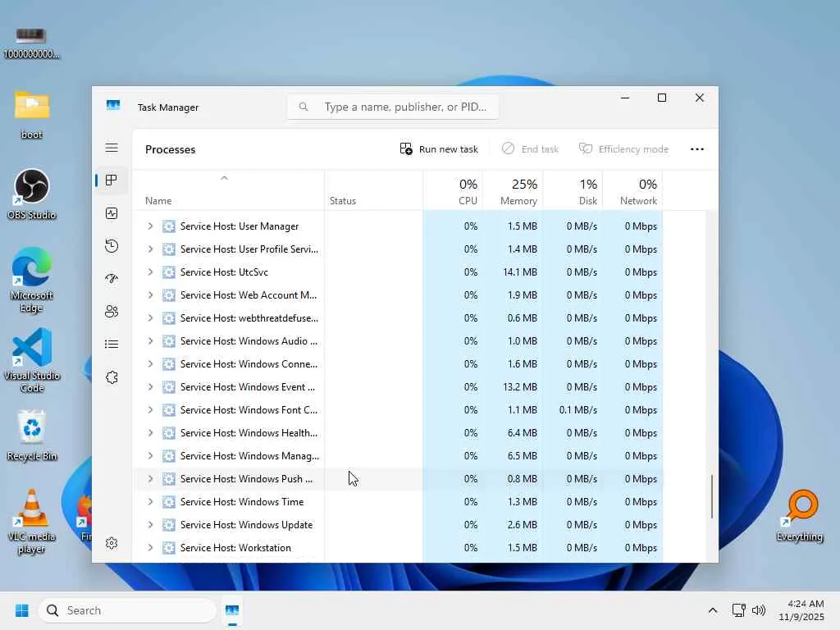Sort processes by Network column

pos(632,190)
